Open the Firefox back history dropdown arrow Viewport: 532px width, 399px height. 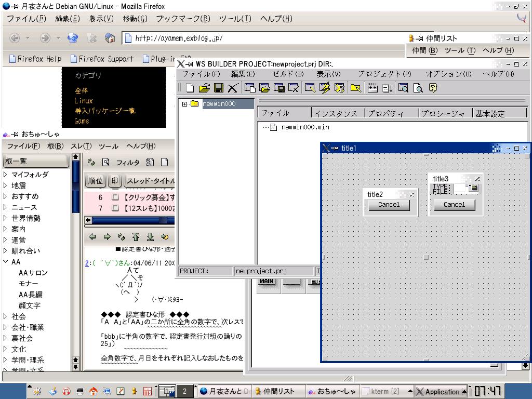coord(28,38)
